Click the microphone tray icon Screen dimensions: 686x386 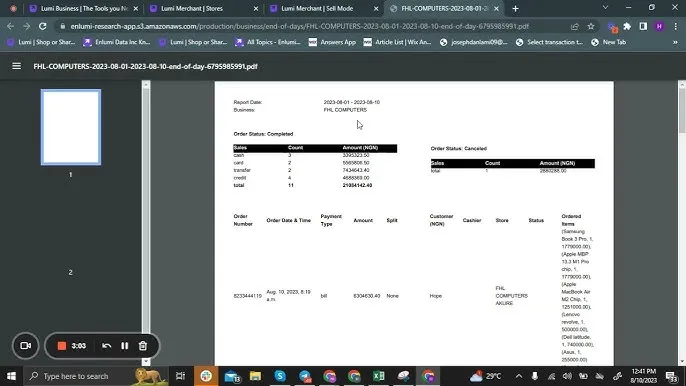(x=535, y=376)
